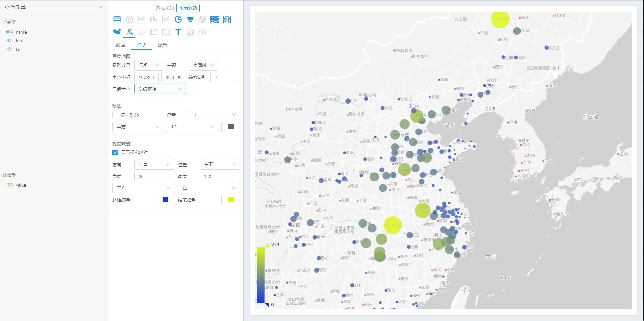Open the label font 苹方 dropdown
This screenshot has height=321, width=644.
click(x=138, y=127)
